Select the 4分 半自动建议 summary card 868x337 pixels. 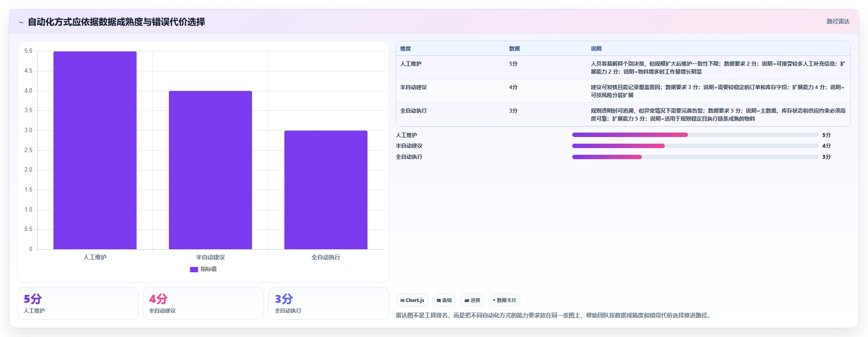(x=203, y=303)
